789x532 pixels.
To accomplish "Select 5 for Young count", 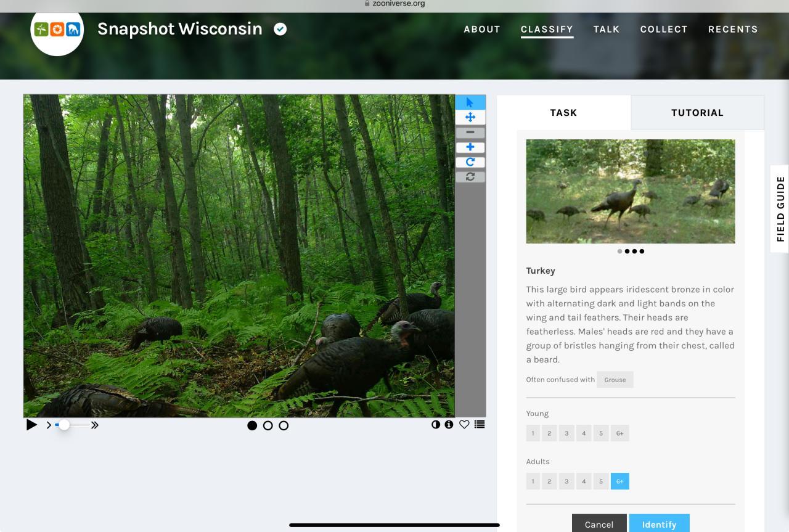I will [601, 433].
